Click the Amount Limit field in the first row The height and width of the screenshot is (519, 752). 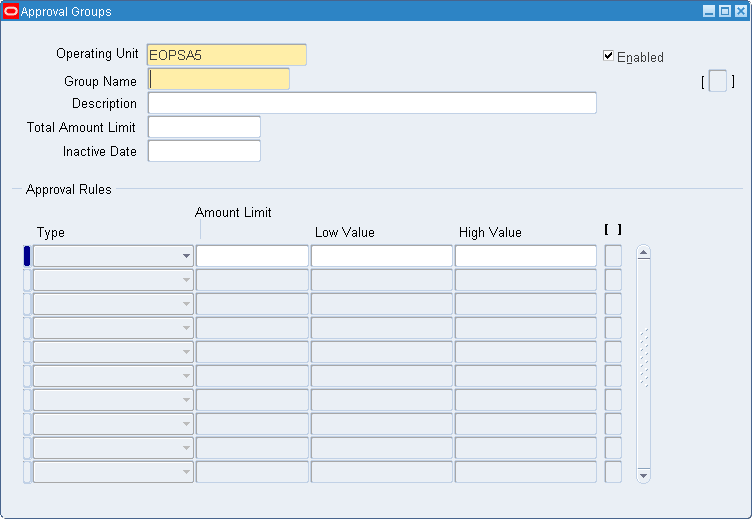[x=252, y=256]
